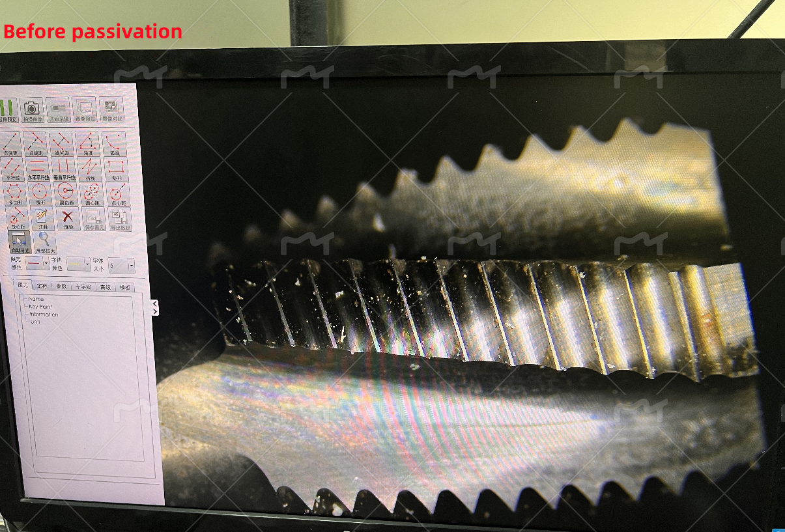Viewport: 785px width, 532px height.
Task: Click the camera capture image icon
Action: (32, 110)
